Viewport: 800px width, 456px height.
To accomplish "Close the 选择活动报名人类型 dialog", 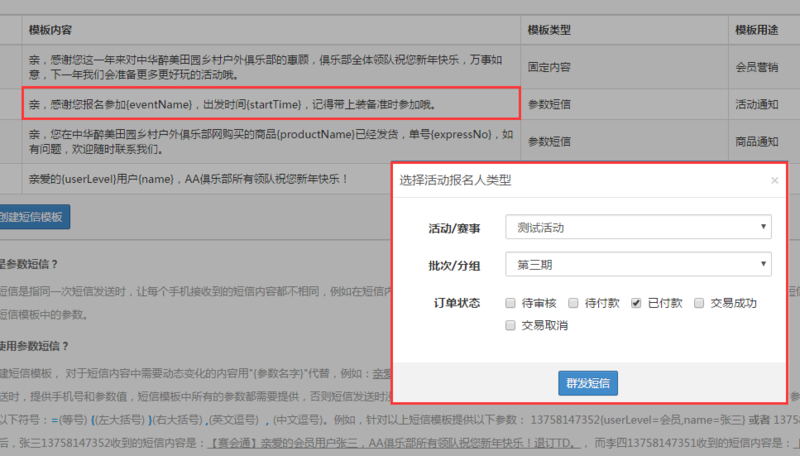I will [x=774, y=181].
